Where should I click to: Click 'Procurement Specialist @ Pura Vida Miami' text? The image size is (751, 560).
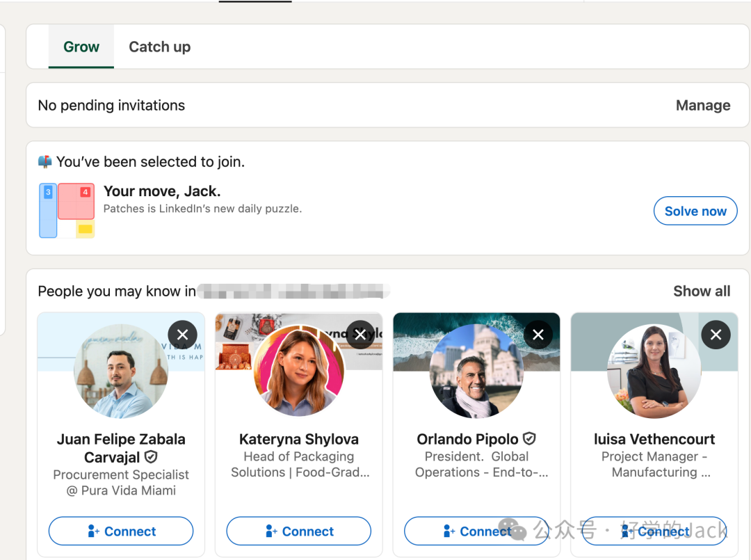click(121, 482)
